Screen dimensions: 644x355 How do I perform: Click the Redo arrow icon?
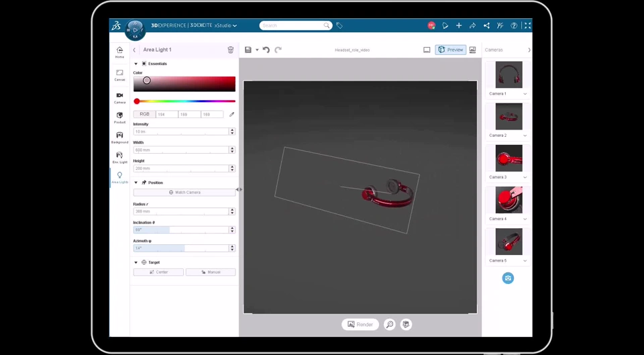point(278,50)
